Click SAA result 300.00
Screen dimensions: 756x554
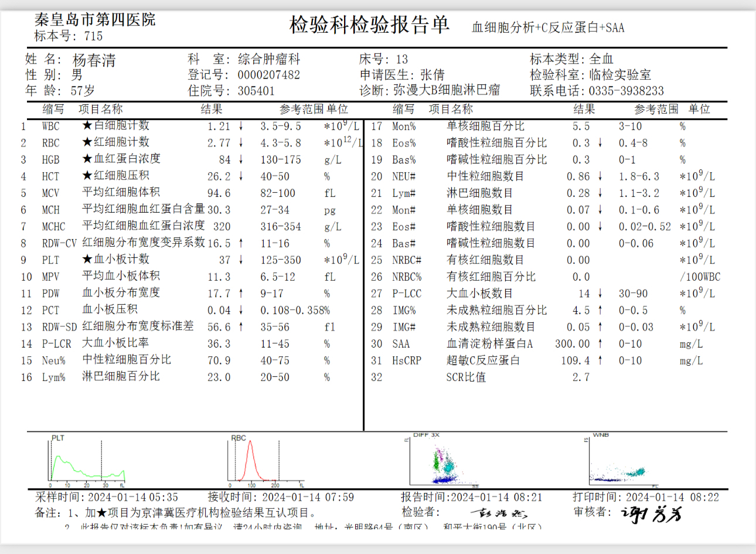pyautogui.click(x=573, y=344)
